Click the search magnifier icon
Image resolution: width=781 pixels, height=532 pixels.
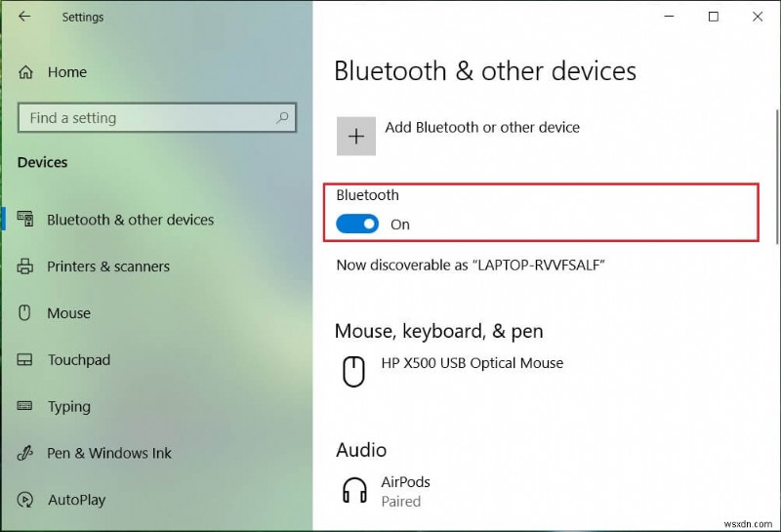282,118
